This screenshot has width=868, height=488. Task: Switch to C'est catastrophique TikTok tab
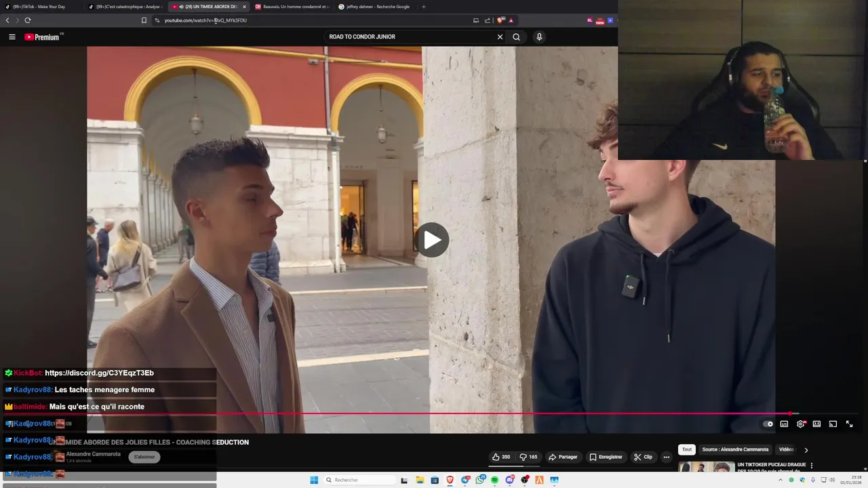125,7
